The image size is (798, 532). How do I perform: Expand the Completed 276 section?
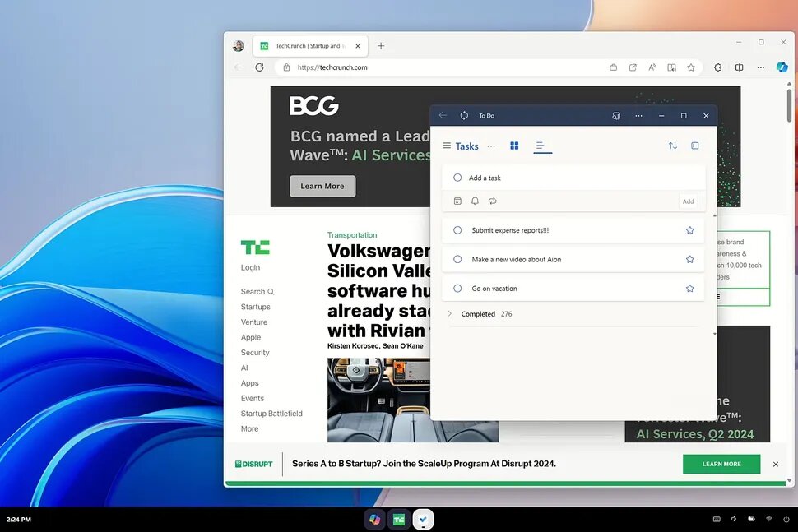pyautogui.click(x=449, y=314)
